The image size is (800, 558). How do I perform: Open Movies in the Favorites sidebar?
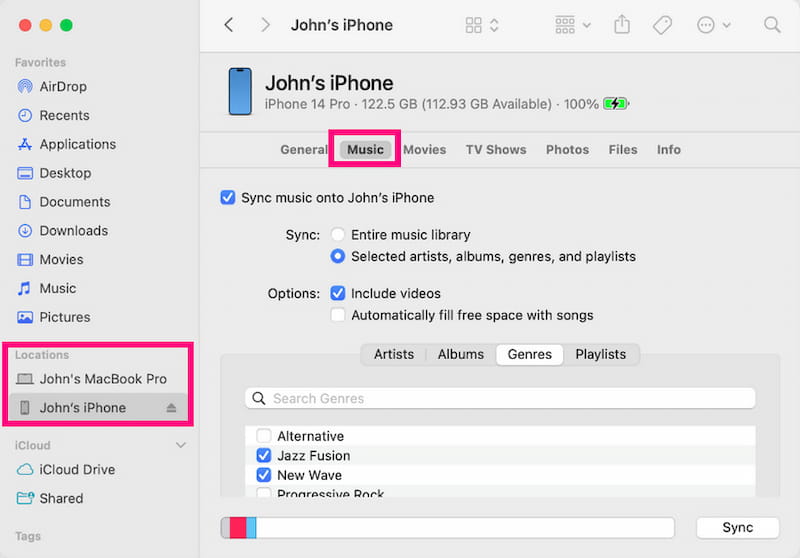tap(50, 260)
